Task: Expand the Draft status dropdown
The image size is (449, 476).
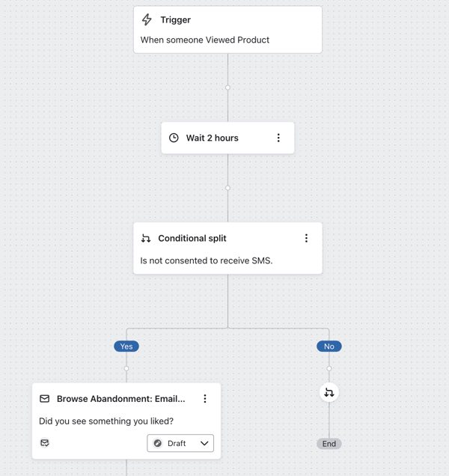Action: 180,443
